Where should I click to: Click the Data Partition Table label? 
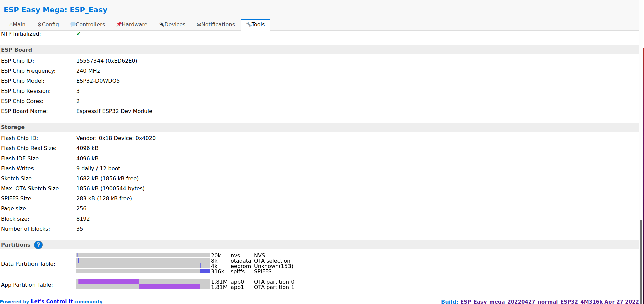click(x=28, y=264)
